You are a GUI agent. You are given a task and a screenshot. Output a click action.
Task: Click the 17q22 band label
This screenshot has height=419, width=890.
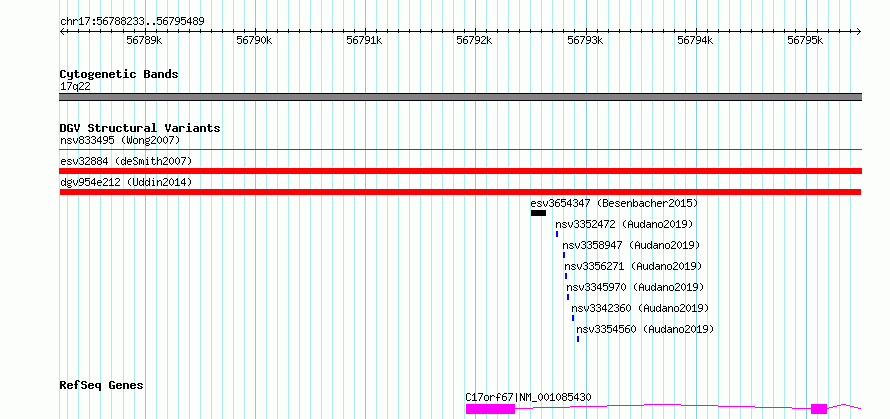click(x=75, y=87)
